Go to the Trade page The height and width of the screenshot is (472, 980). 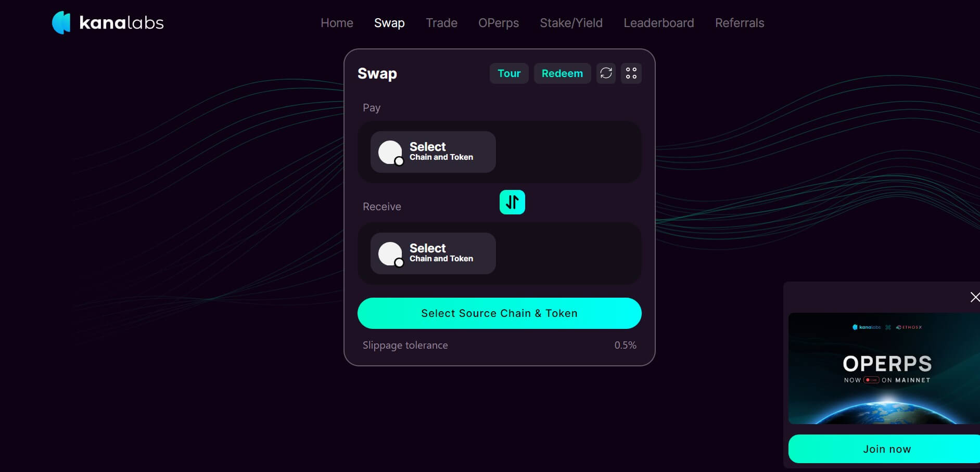pos(441,23)
